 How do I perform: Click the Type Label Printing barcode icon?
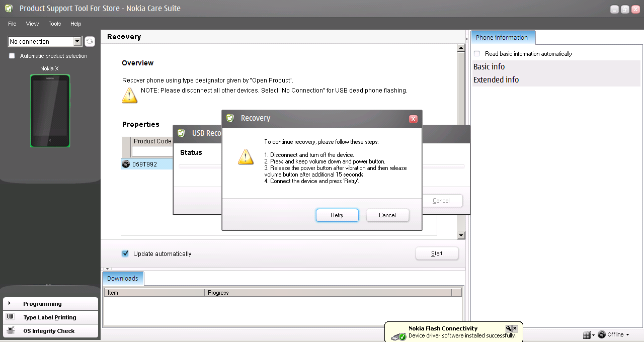click(x=10, y=317)
